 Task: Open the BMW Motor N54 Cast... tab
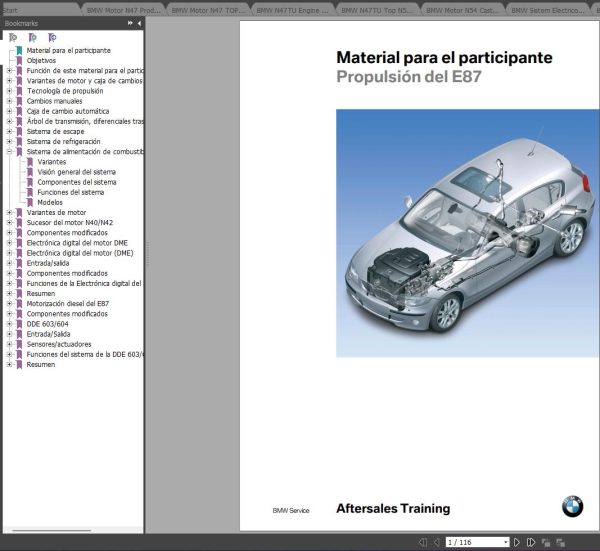point(462,10)
